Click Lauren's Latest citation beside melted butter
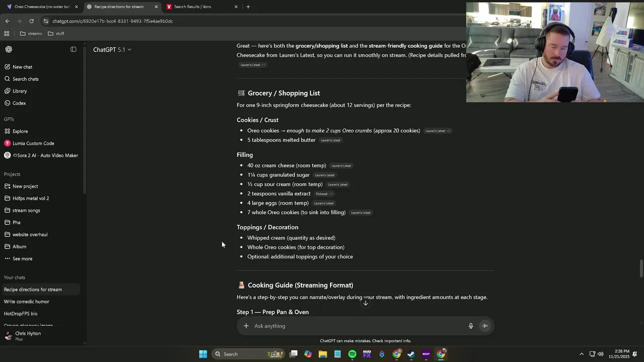This screenshot has width=644, height=362. pyautogui.click(x=331, y=140)
